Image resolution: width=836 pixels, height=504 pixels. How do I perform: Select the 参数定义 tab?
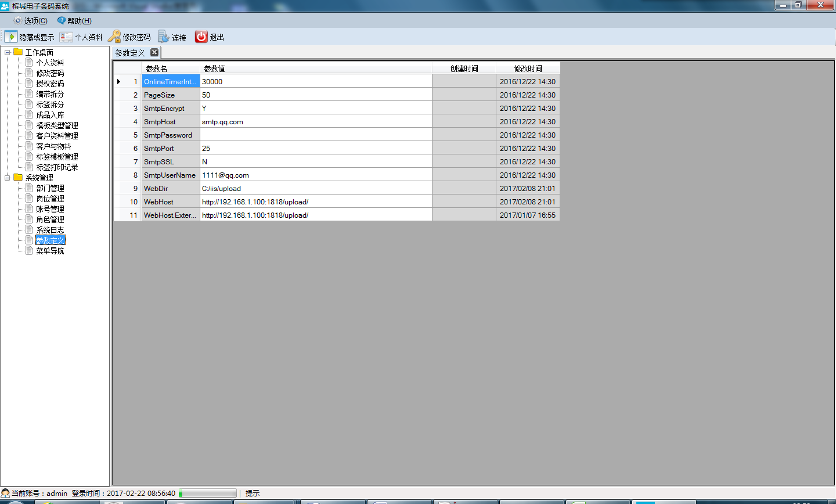(130, 53)
